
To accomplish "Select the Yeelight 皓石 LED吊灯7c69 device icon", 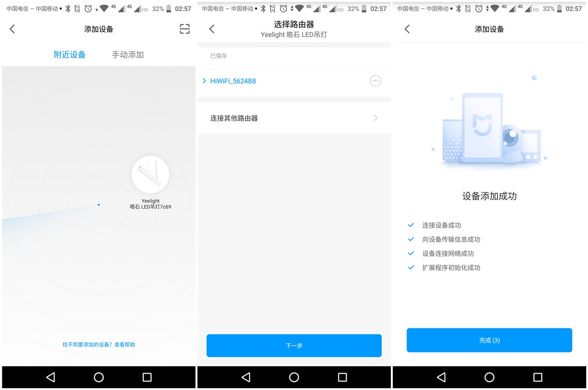I will coord(150,174).
